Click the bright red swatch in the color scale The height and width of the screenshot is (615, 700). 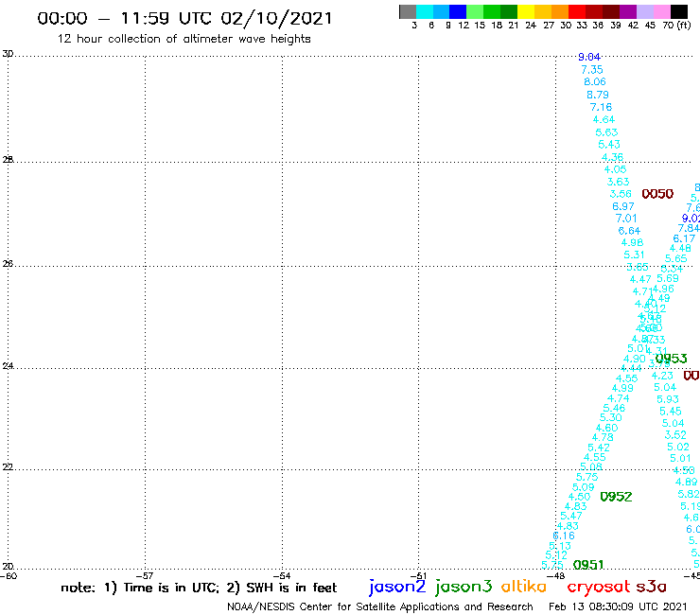coord(577,11)
